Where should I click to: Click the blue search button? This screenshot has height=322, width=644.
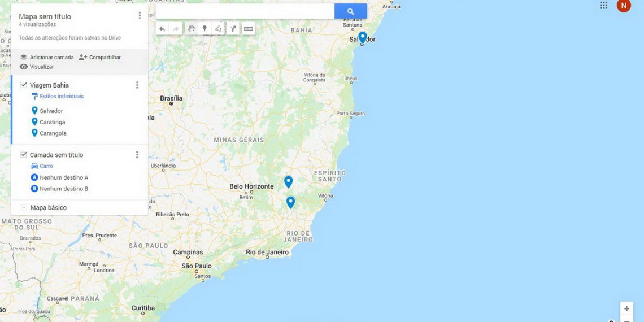click(351, 11)
